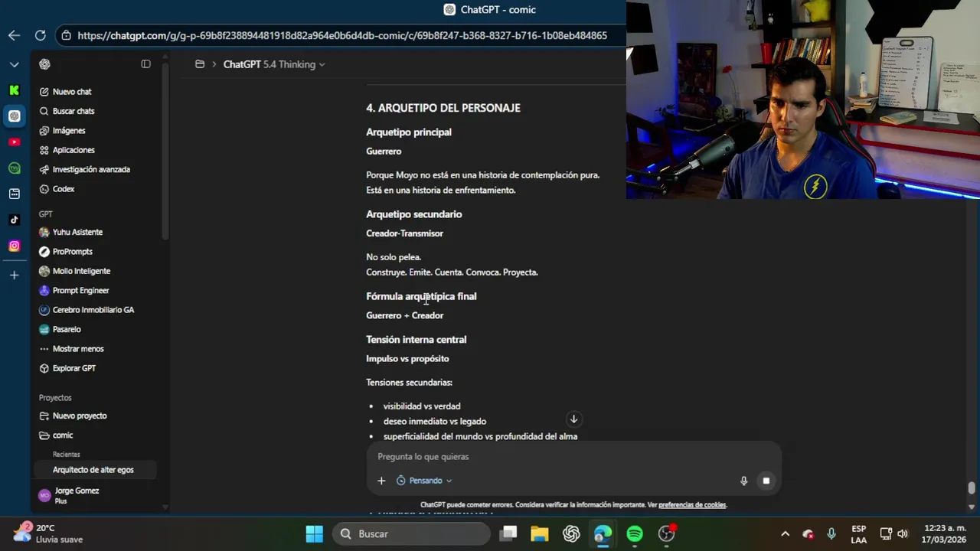Open the ChatGPT app in the taskbar

[571, 533]
